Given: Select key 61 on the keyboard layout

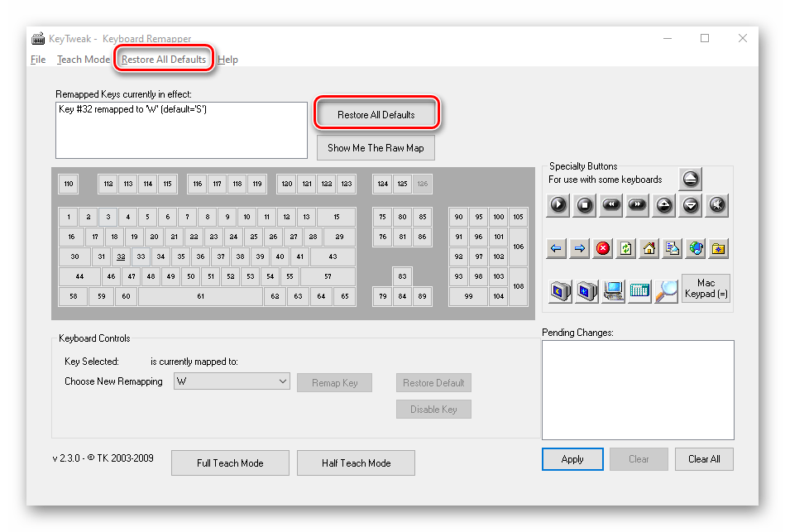Looking at the screenshot, I should pyautogui.click(x=200, y=296).
